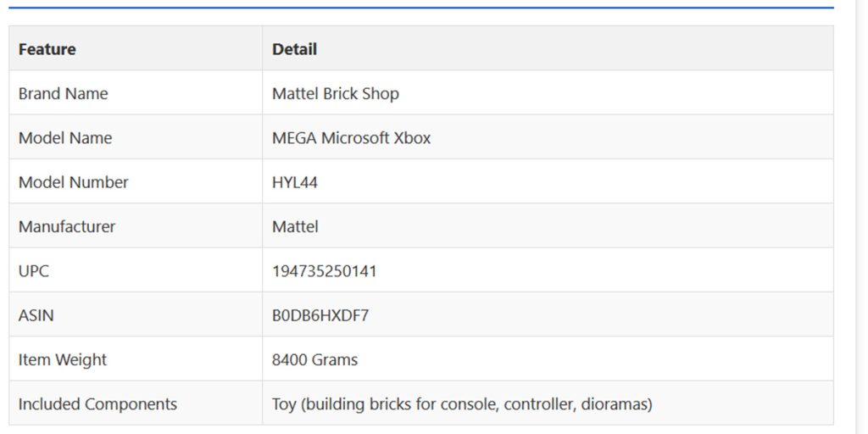Click the Mattel Brick Shop value
The image size is (868, 434).
pyautogui.click(x=335, y=93)
